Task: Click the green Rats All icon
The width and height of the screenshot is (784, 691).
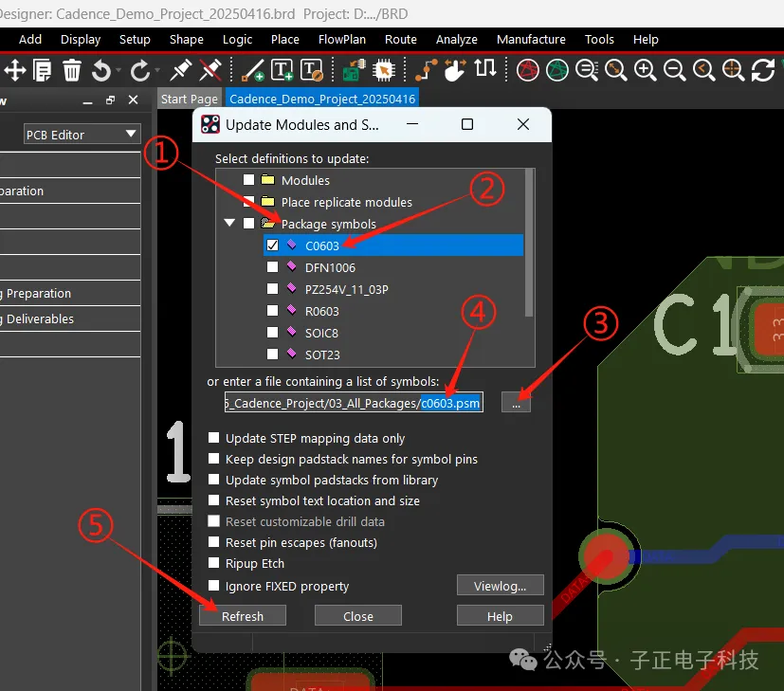Action: 557,70
